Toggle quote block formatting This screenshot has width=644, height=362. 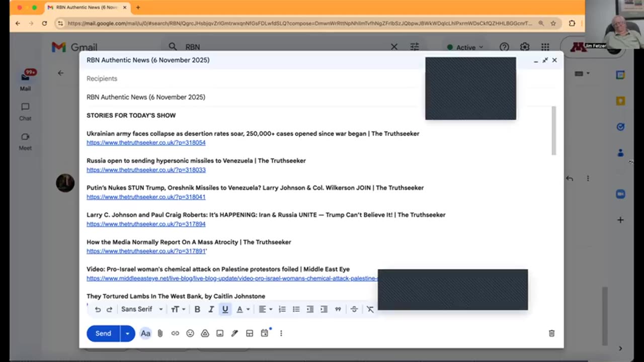338,309
